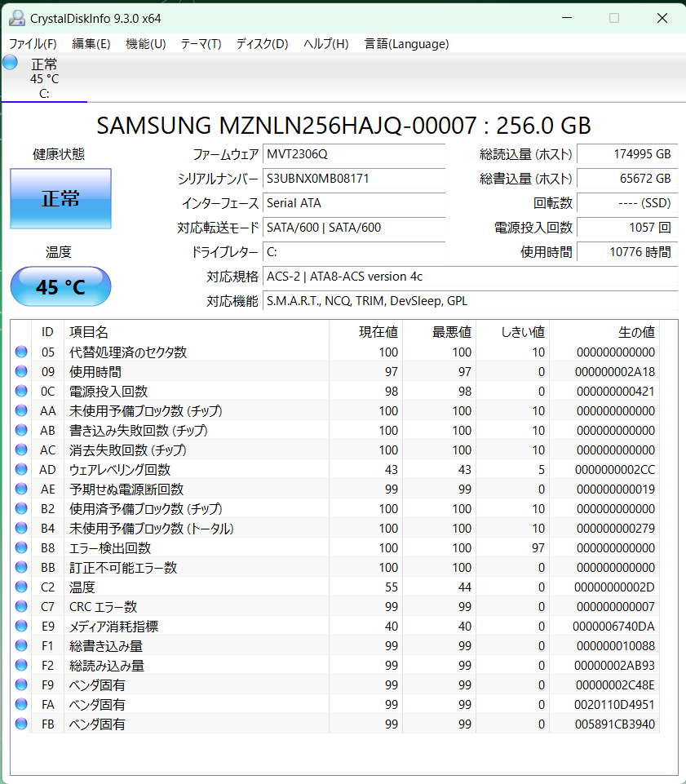Click status orb for row E9 メディア消耗指標
686x784 pixels.
(x=21, y=626)
